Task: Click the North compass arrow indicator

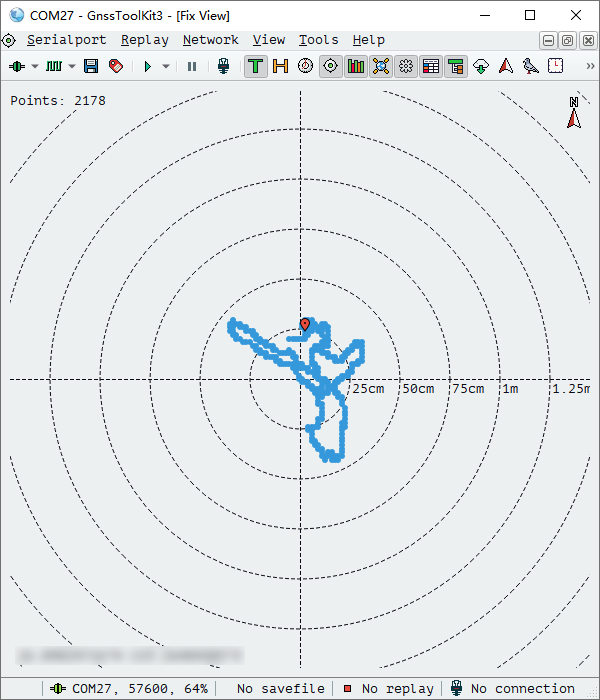Action: pos(574,112)
